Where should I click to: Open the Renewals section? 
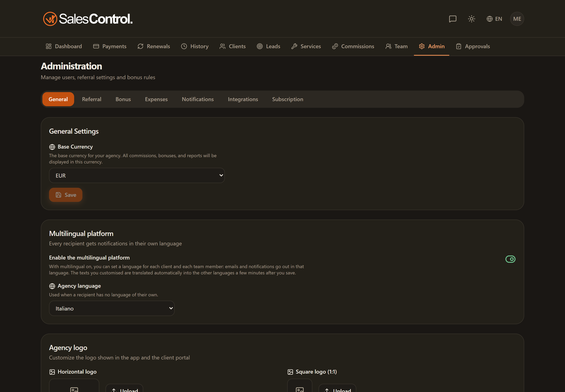coord(154,46)
